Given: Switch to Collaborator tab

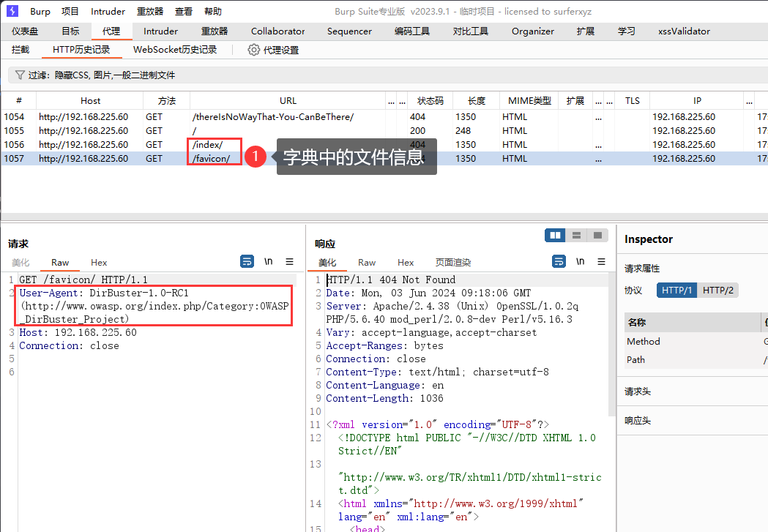Looking at the screenshot, I should [277, 31].
